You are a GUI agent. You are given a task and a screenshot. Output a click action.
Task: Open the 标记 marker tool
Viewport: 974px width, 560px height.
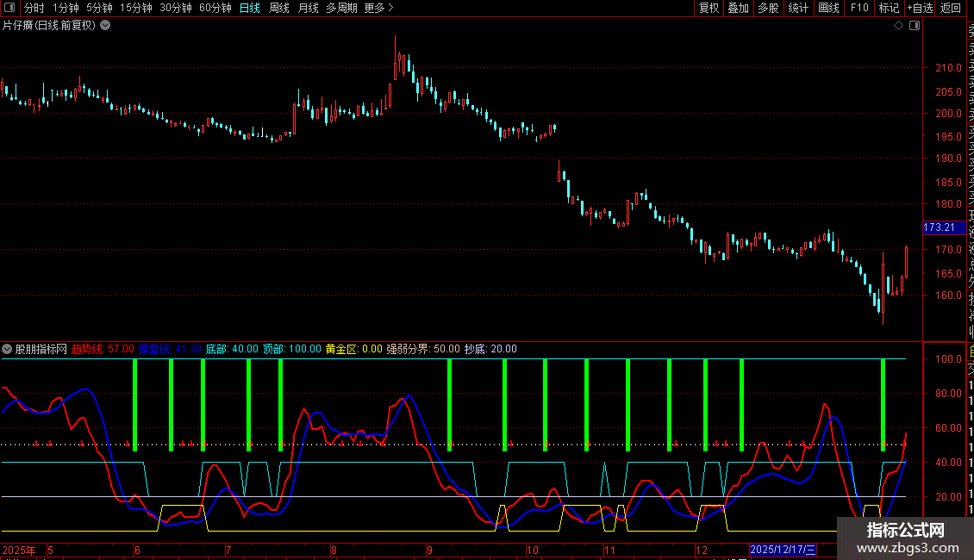(x=889, y=8)
